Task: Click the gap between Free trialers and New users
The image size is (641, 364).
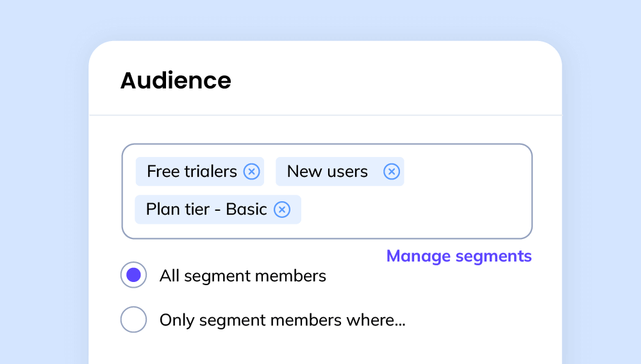Action: [270, 172]
